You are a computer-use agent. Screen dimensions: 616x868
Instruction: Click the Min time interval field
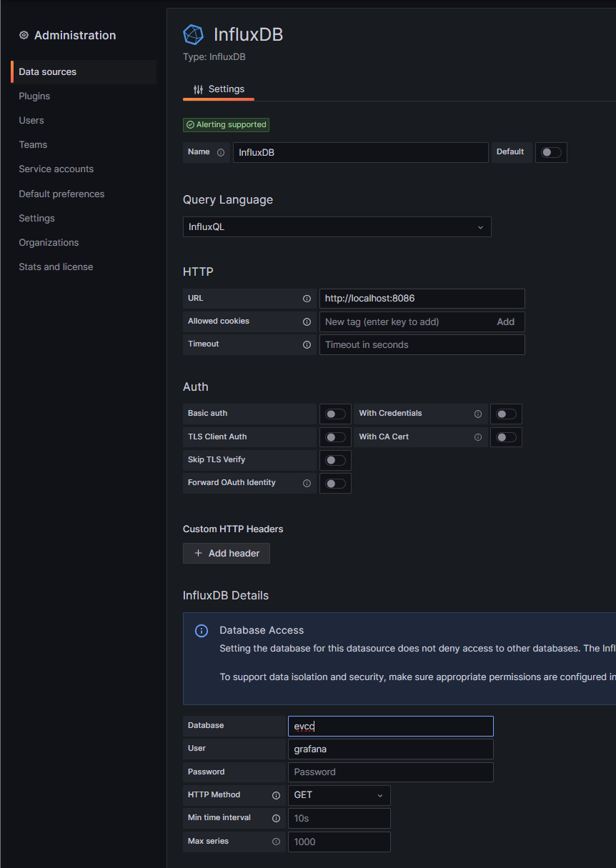(x=339, y=818)
